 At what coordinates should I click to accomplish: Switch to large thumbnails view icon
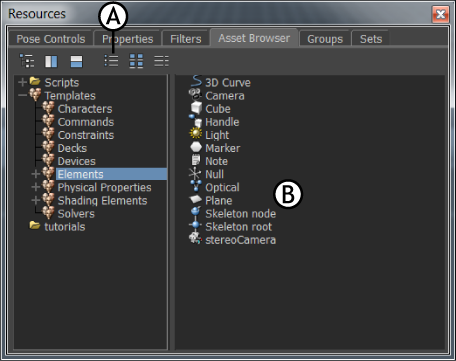136,61
